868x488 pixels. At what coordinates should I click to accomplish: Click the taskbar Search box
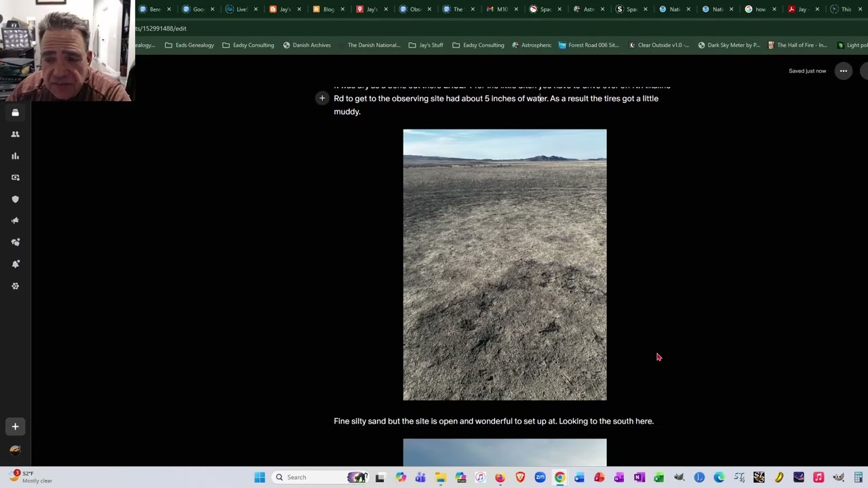tap(319, 477)
